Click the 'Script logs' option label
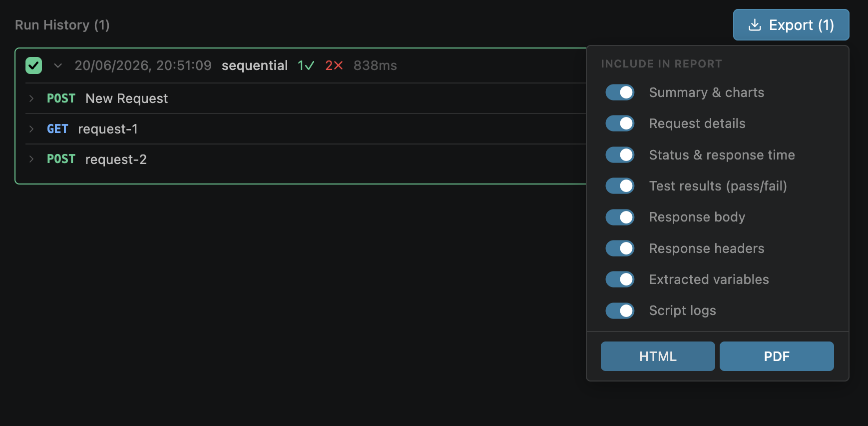 tap(682, 310)
